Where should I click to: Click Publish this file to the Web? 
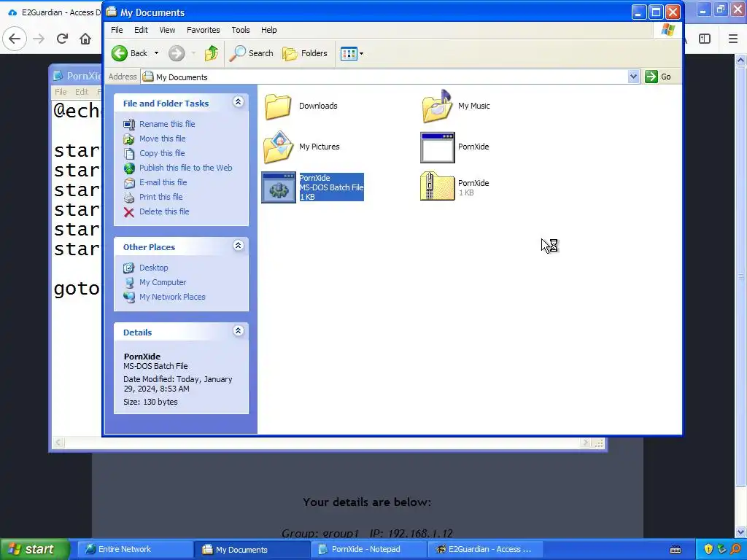(186, 168)
